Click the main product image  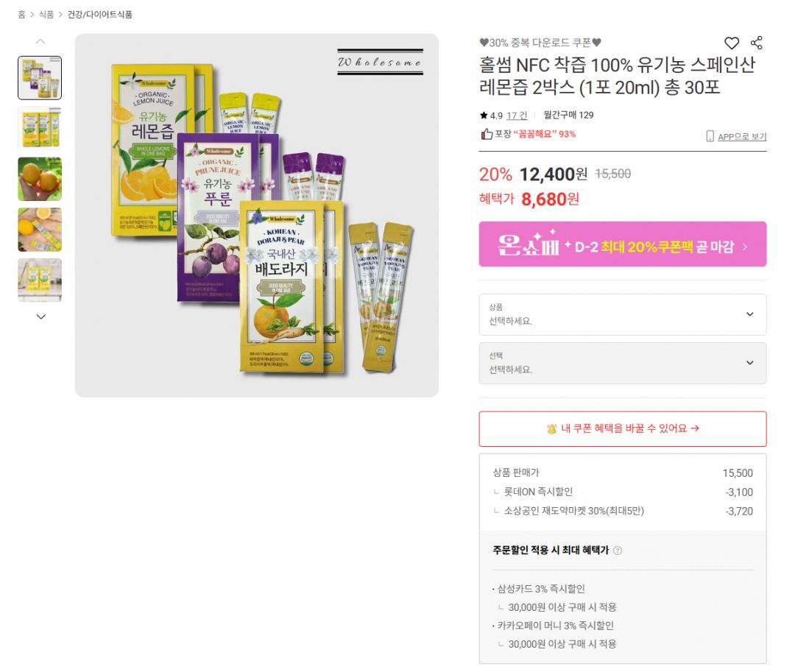pos(257,215)
